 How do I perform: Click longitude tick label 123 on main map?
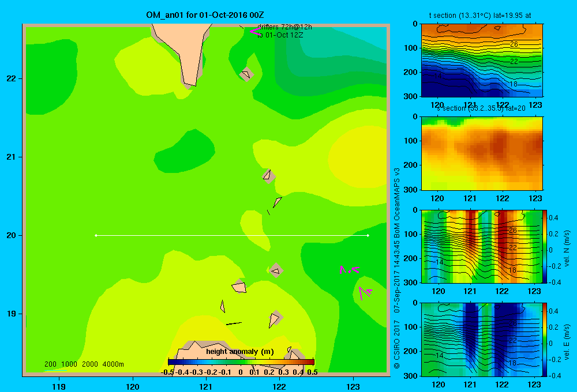click(353, 386)
